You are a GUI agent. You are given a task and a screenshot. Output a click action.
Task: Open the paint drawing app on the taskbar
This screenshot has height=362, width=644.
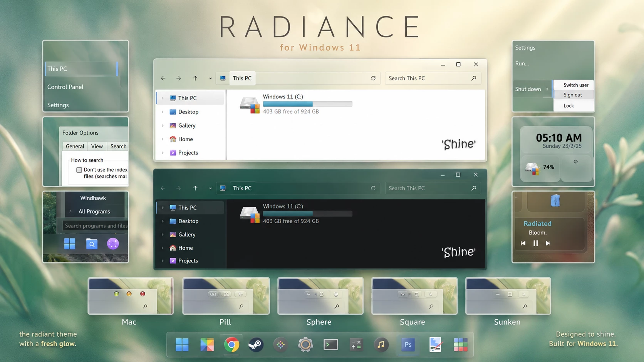click(435, 345)
